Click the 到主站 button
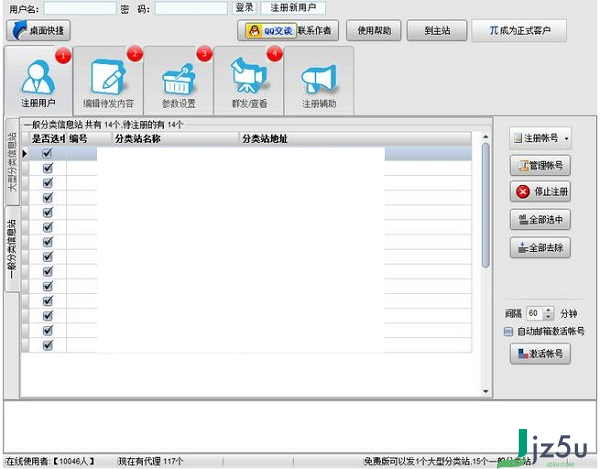Viewport: 600px width, 469px height. [x=437, y=31]
